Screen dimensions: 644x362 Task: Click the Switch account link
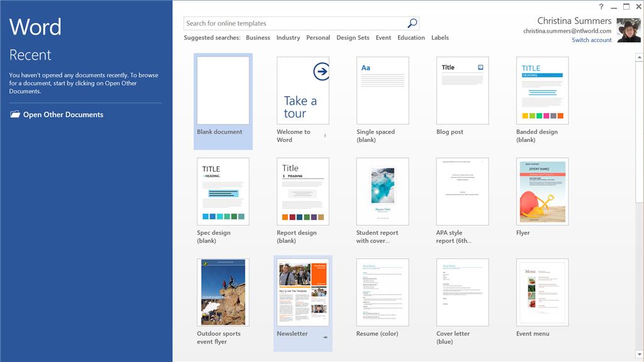point(591,40)
